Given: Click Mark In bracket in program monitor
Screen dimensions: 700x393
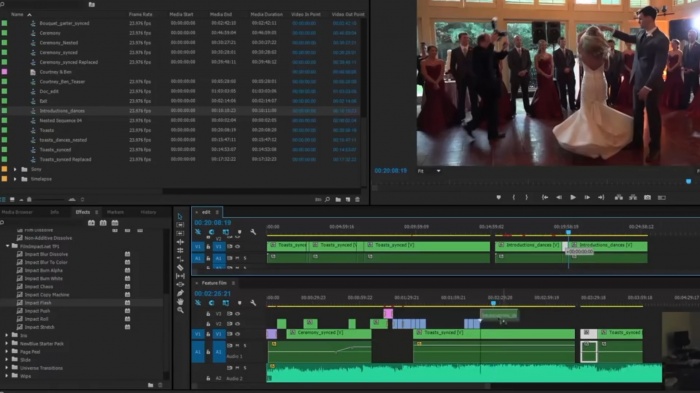Looking at the screenshot, I should click(x=513, y=197).
